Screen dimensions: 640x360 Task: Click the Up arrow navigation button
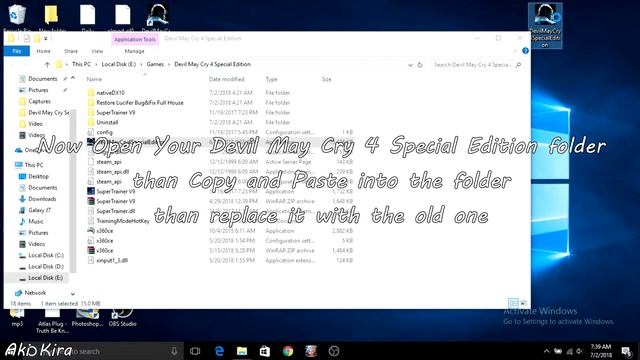tap(47, 64)
